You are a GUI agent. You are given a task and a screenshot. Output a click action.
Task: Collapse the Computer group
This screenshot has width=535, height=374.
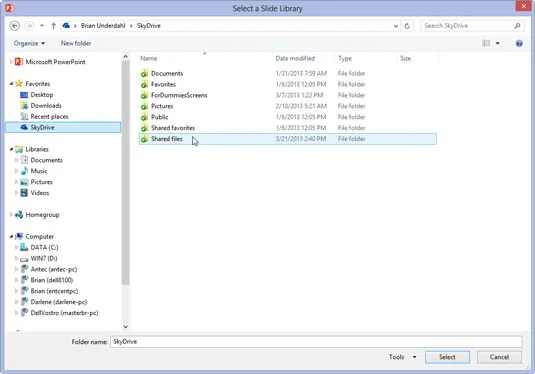(11, 236)
